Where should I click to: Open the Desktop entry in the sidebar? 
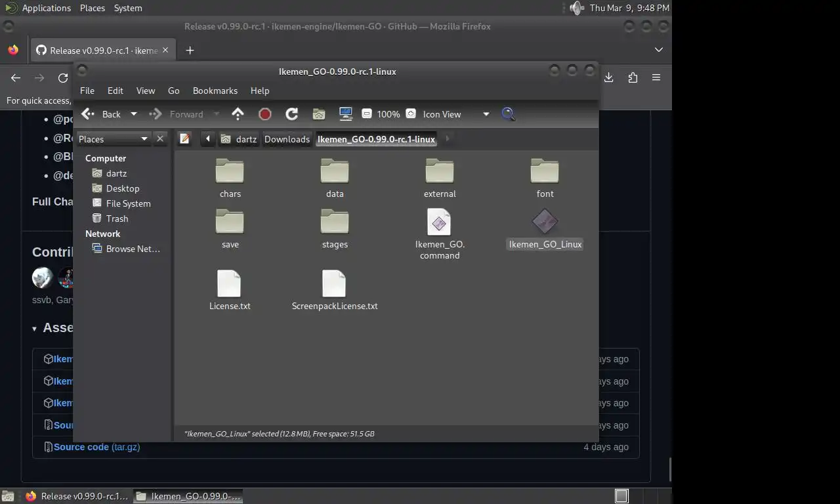tap(122, 188)
